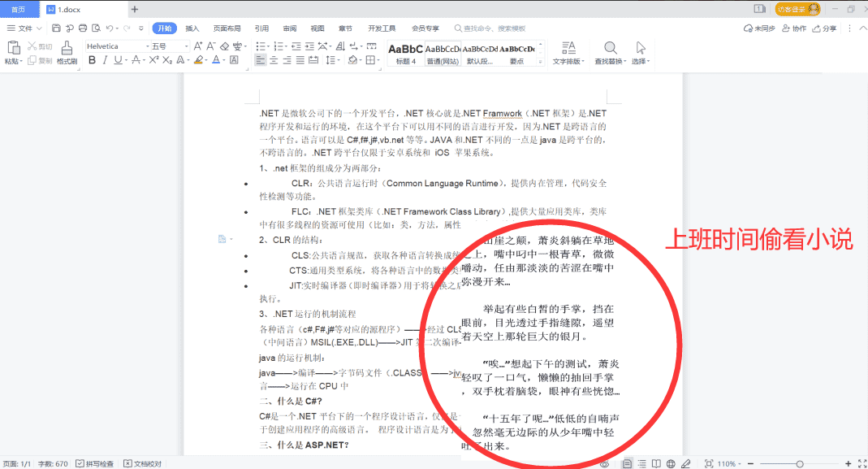
Task: Select the Format Painter (格式刷) brush
Action: [67, 53]
